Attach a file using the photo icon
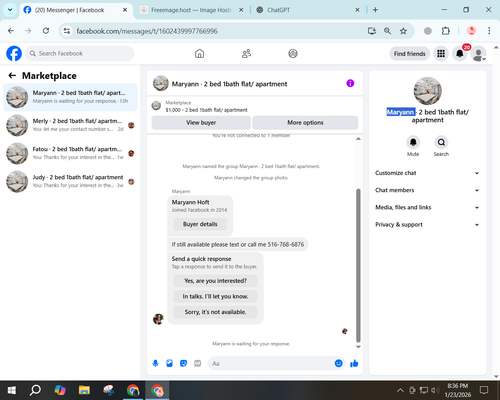This screenshot has width=500, height=400. point(169,363)
